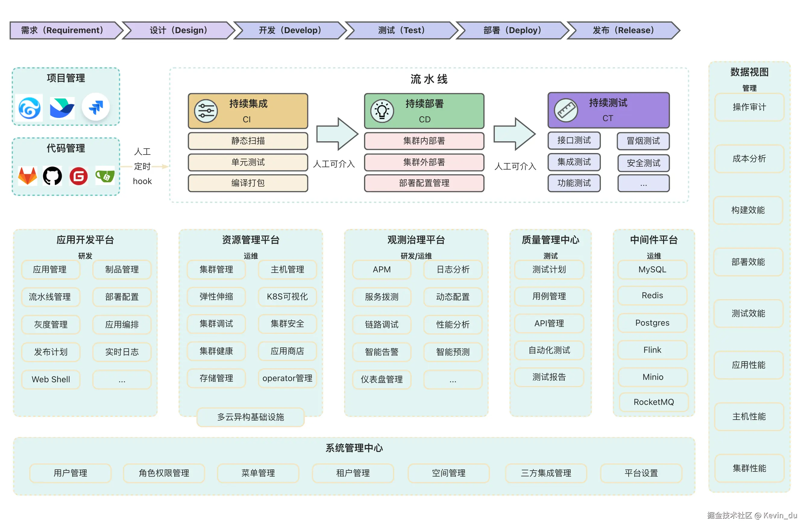The image size is (810, 532).
Task: Click the Jira icon in project management
Action: (96, 107)
